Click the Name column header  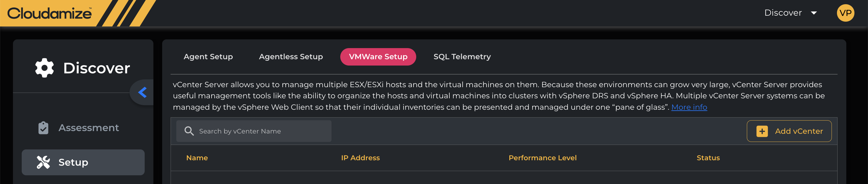pyautogui.click(x=197, y=158)
